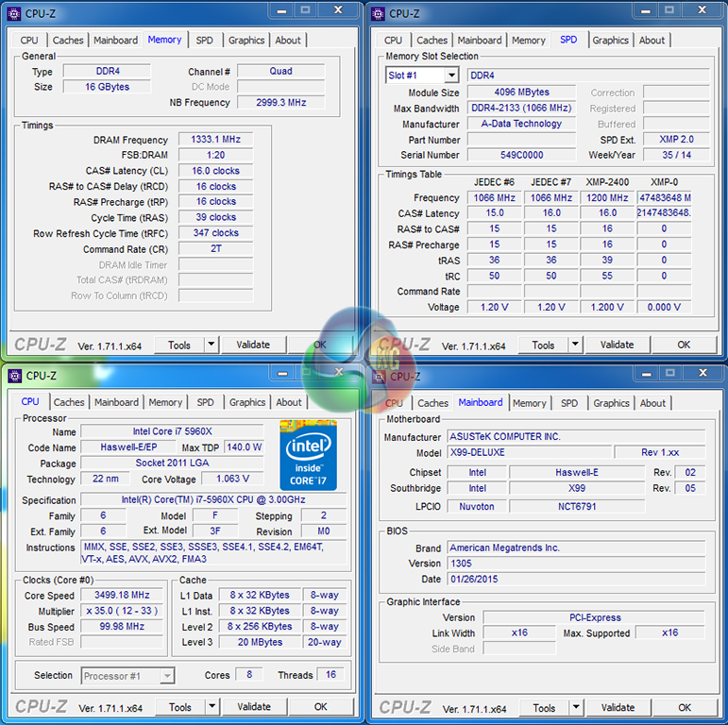Click motherboard Model field X99-DELUXE
Viewport: 728px width, 725px height.
(530, 452)
